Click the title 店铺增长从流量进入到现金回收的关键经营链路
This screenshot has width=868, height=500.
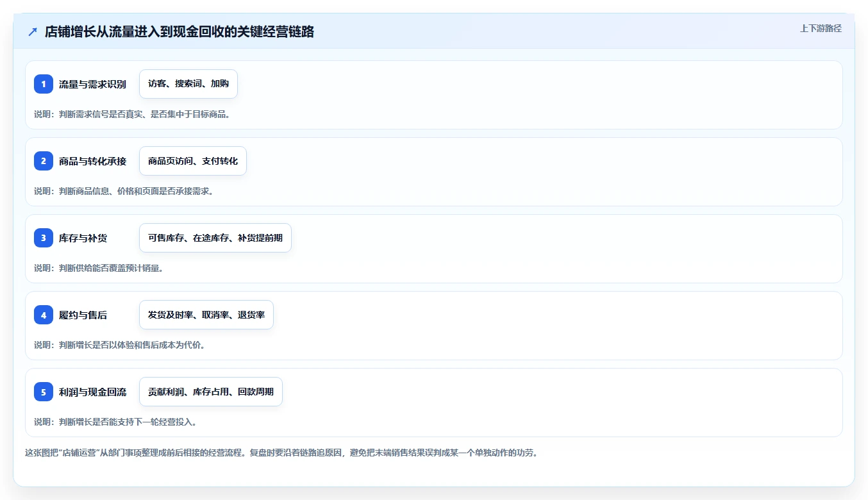click(179, 32)
